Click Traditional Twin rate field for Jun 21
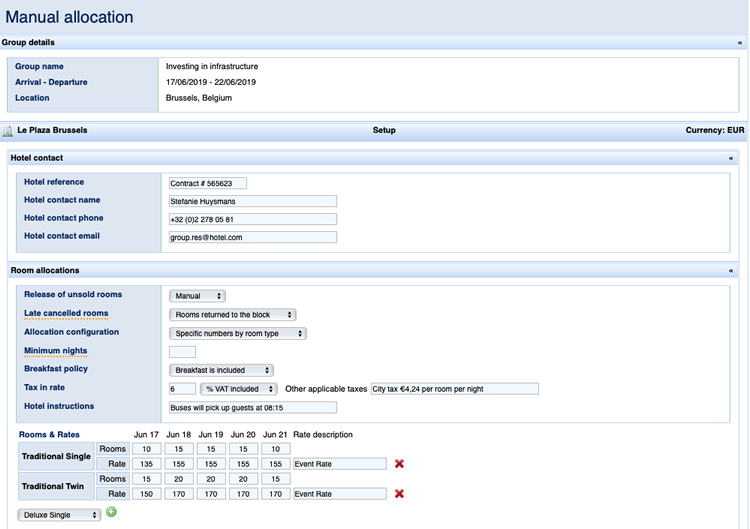The height and width of the screenshot is (529, 750). [276, 494]
